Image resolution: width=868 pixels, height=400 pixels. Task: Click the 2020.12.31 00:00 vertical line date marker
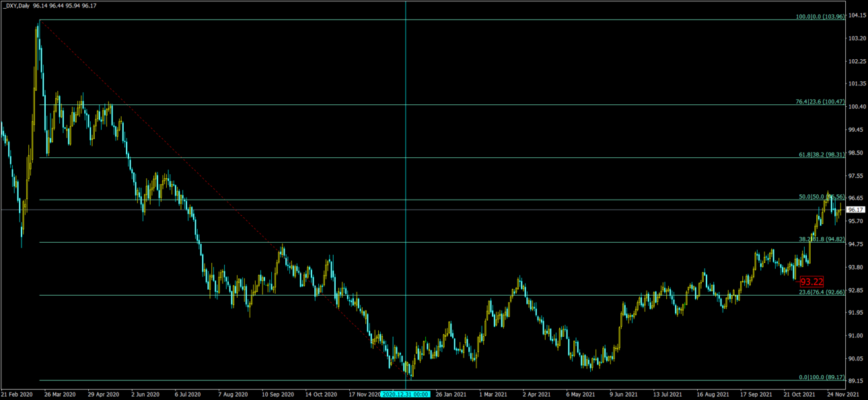tap(405, 395)
